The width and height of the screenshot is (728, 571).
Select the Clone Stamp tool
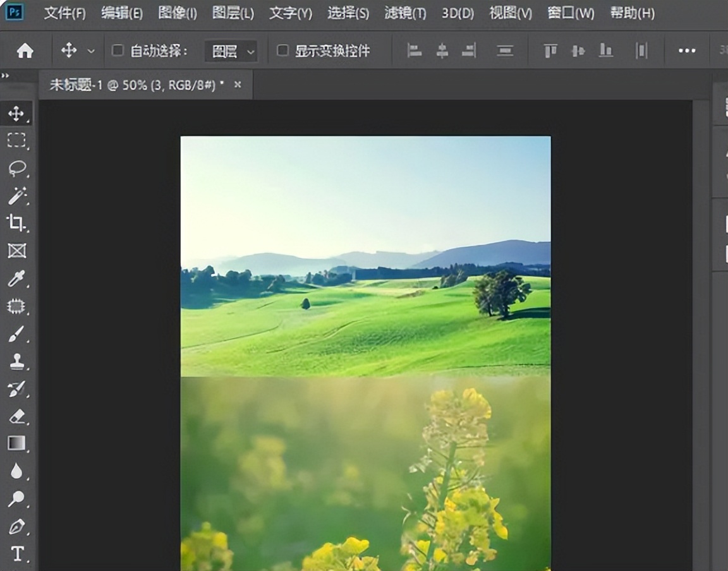[x=17, y=361]
